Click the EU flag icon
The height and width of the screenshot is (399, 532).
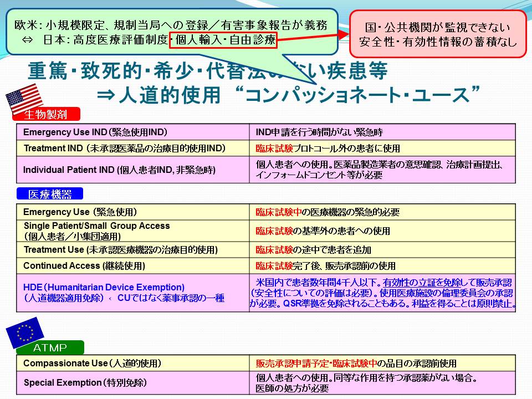25,332
